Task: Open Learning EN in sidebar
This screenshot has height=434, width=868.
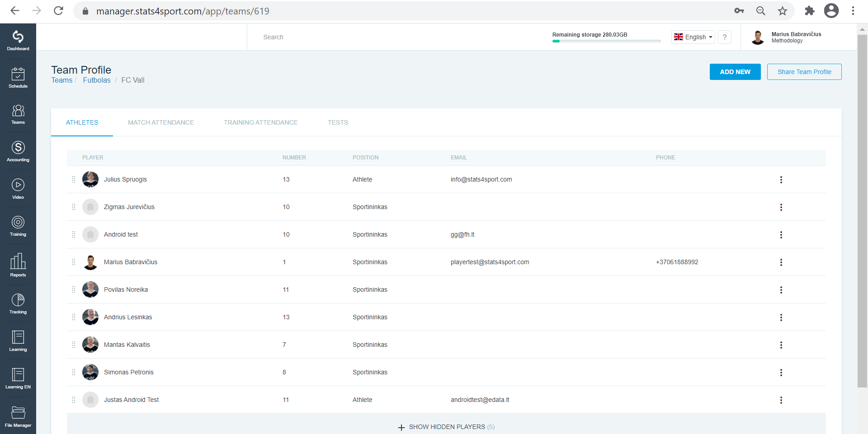Action: 18,378
